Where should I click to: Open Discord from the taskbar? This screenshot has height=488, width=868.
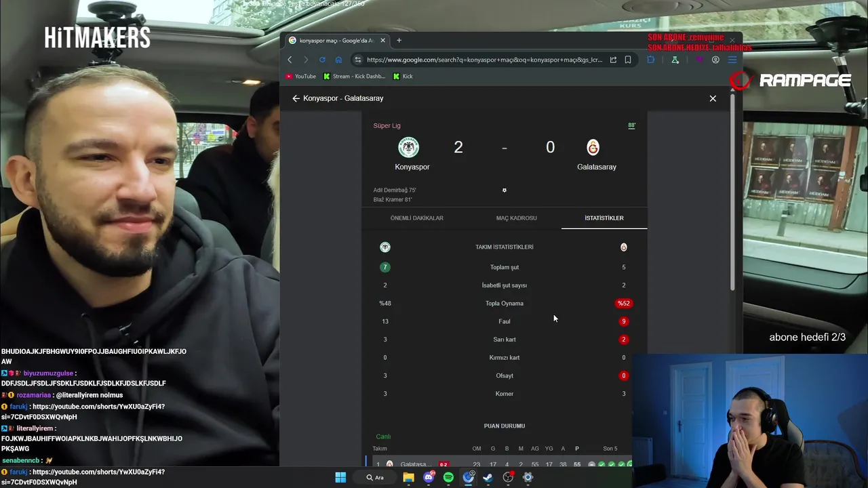(429, 477)
